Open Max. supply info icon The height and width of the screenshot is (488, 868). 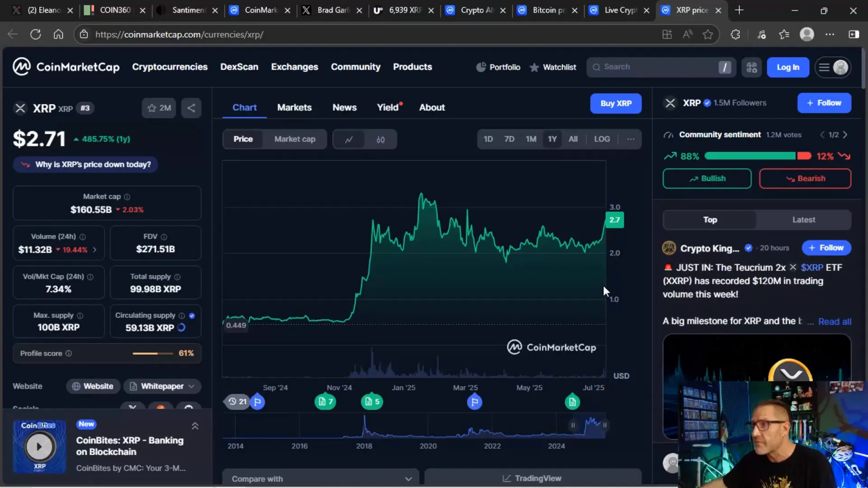pos(80,315)
